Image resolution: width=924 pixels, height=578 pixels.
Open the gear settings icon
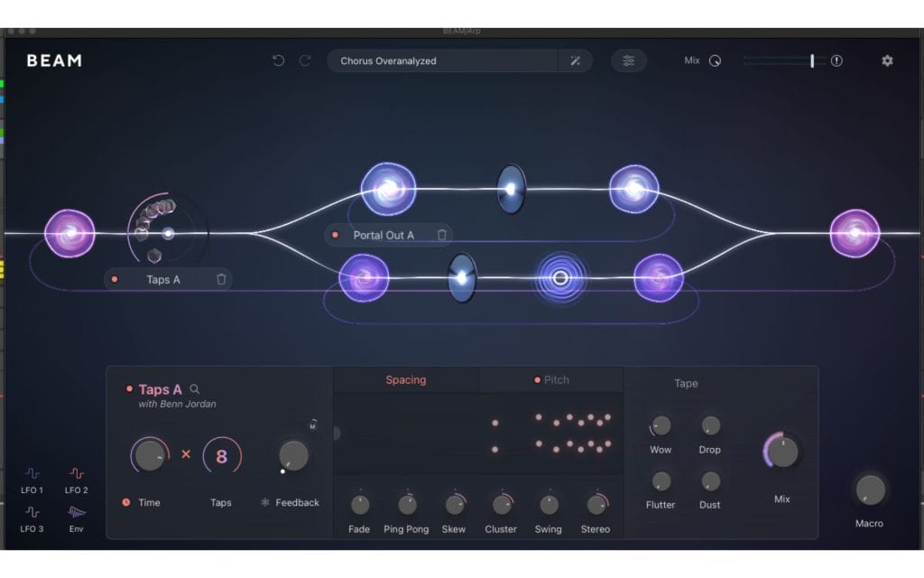pyautogui.click(x=887, y=61)
